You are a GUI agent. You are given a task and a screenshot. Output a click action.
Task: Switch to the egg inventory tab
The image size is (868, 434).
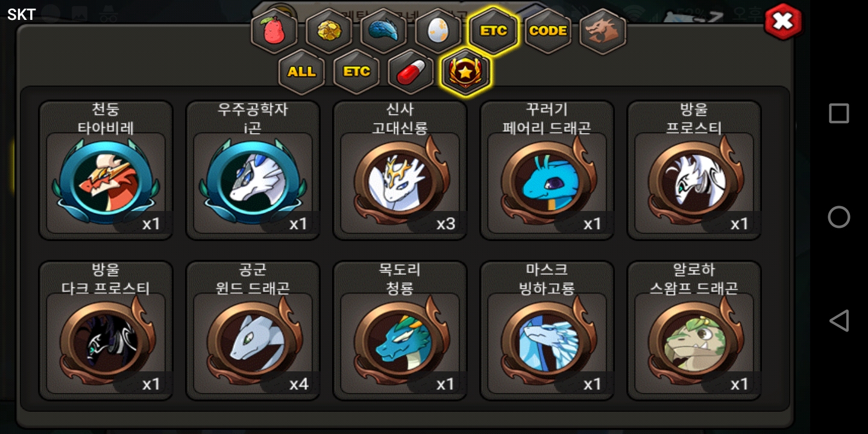pyautogui.click(x=438, y=31)
